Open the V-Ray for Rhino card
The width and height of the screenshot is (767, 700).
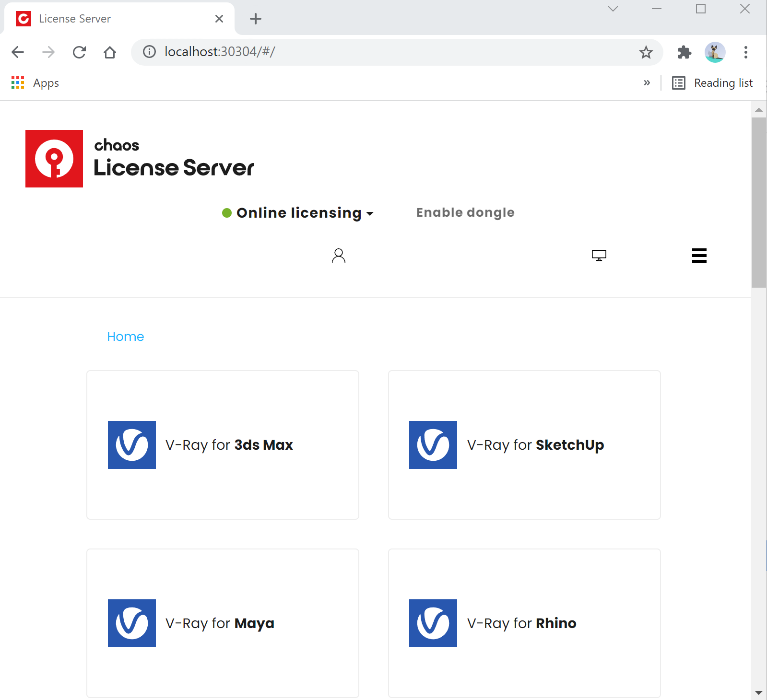524,623
